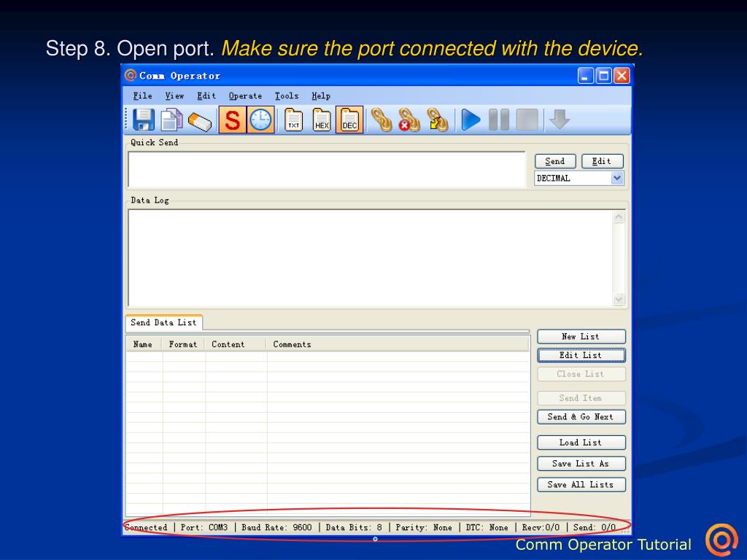
Task: Click the New List button
Action: [x=581, y=336]
